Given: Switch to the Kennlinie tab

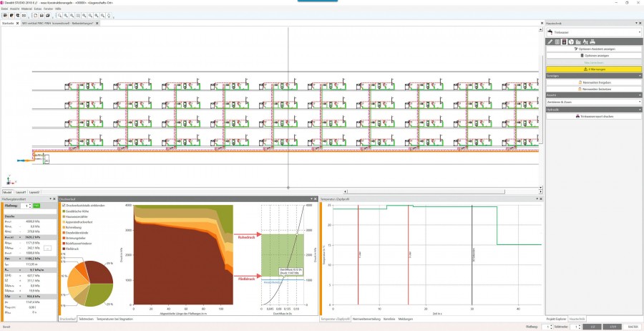Looking at the screenshot, I should [389, 319].
